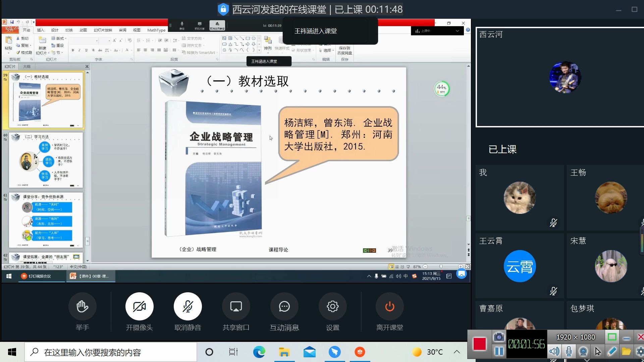
Task: Toggle microphone recording in the recorder bar
Action: coord(569,351)
